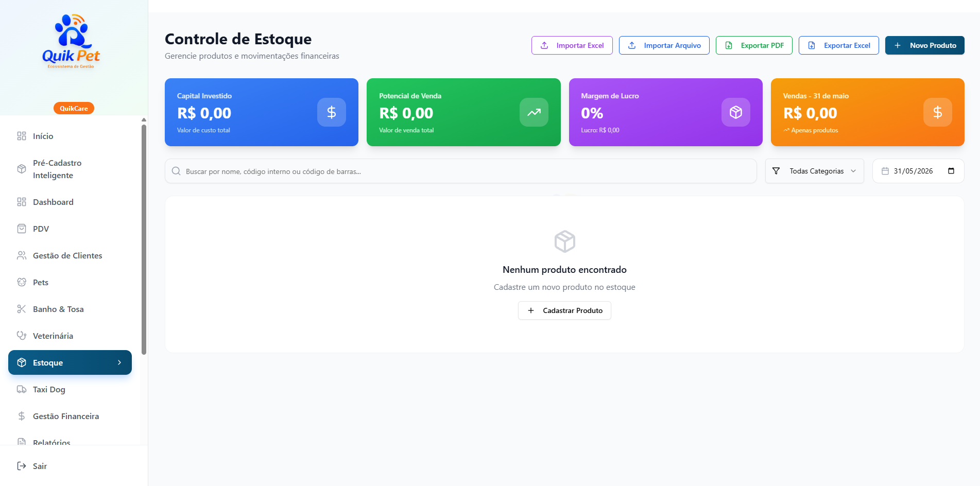The height and width of the screenshot is (486, 980).
Task: Click the Vendas - 31 de maio card
Action: click(x=868, y=112)
